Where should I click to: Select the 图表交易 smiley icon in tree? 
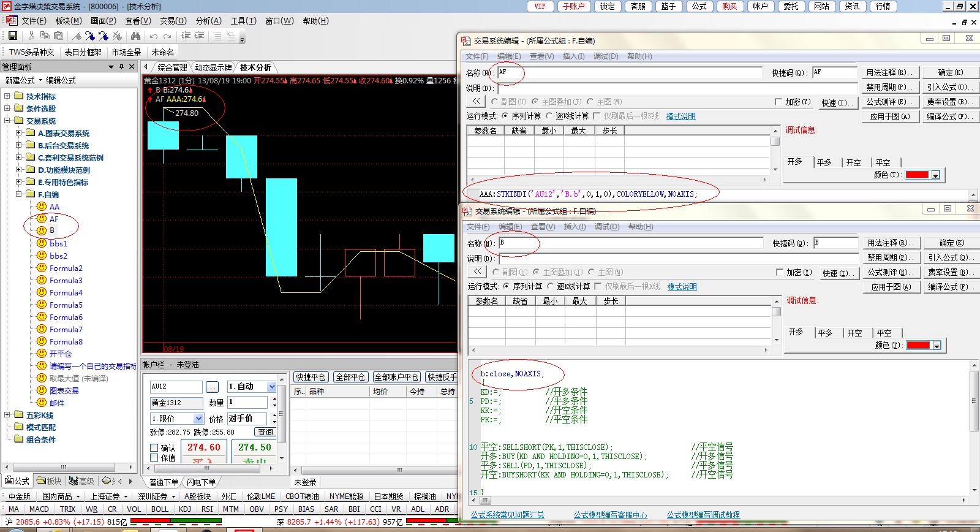coord(42,390)
